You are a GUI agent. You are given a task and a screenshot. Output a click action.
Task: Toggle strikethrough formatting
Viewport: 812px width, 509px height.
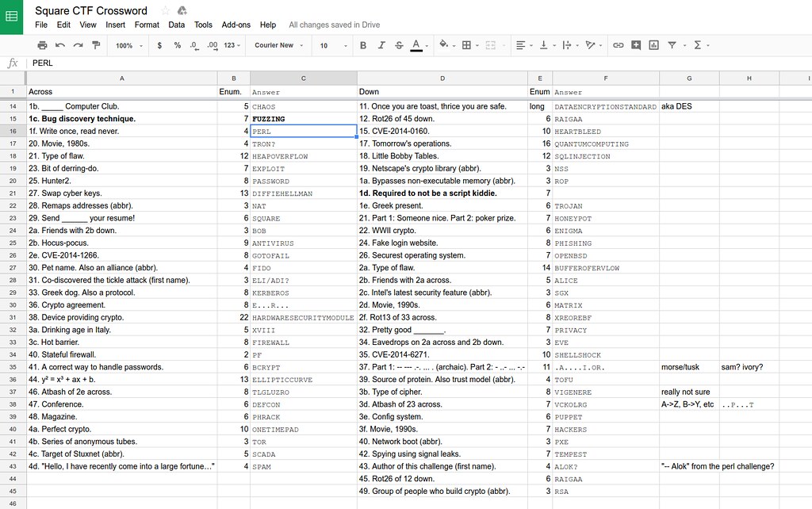pos(399,45)
